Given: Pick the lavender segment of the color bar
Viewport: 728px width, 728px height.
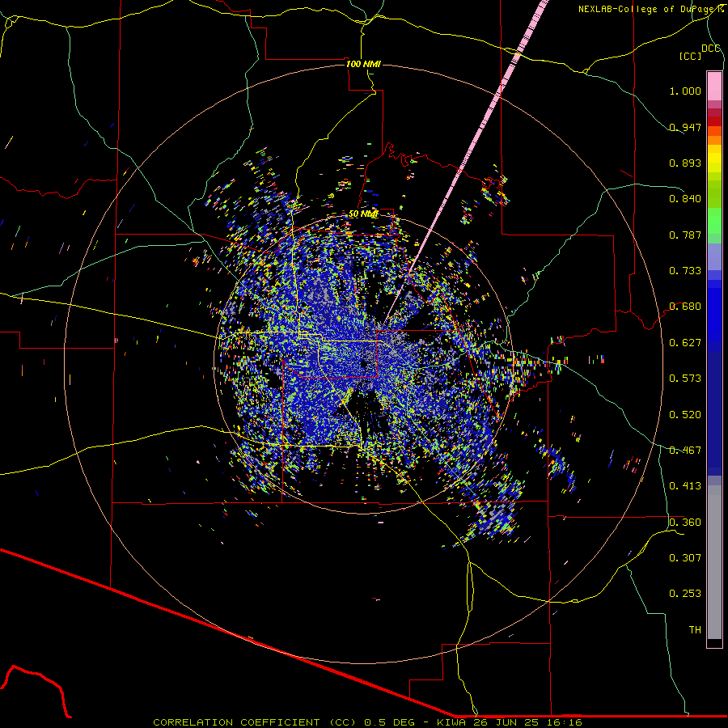Looking at the screenshot, I should pyautogui.click(x=714, y=256).
